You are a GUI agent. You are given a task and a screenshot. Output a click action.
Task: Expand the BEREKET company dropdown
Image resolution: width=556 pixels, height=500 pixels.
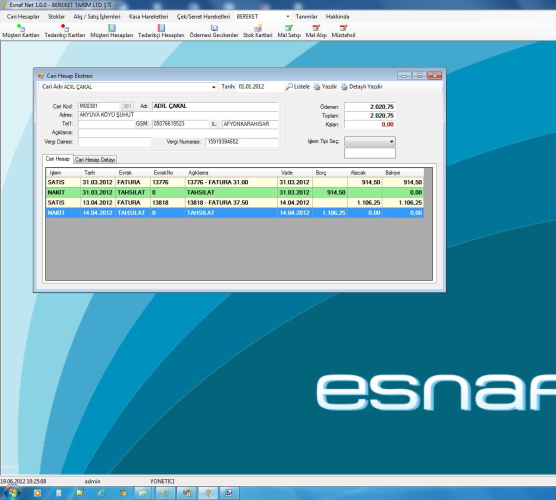288,17
